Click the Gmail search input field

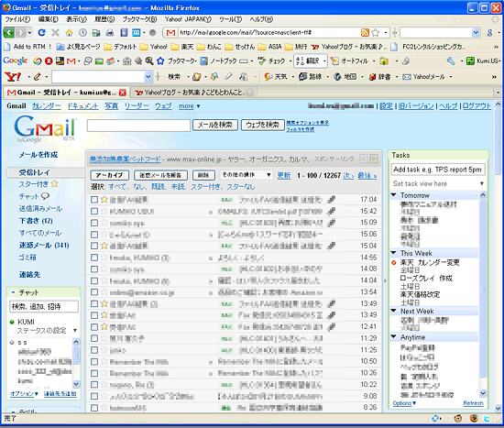(x=138, y=125)
